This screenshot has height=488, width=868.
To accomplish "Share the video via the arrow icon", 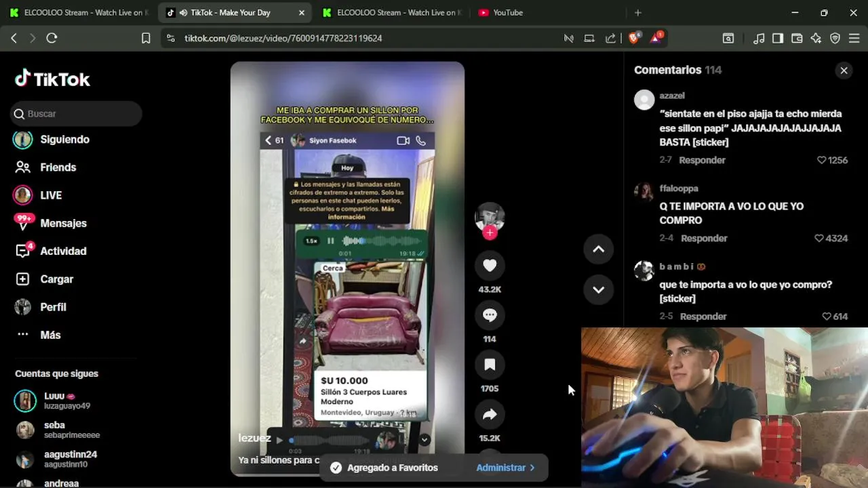I will 490,414.
